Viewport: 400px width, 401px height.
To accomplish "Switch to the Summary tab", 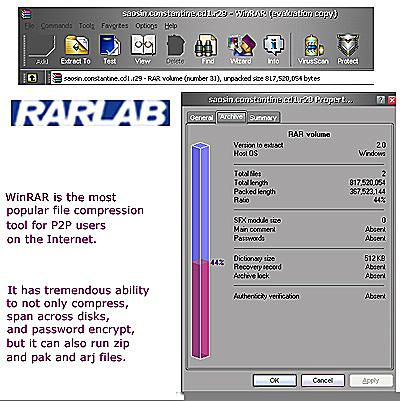I will tap(263, 117).
